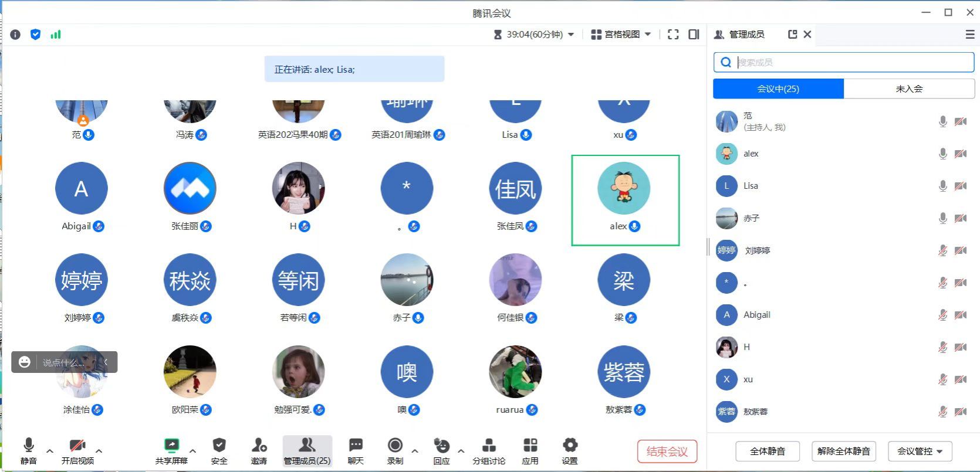This screenshot has width=980, height=472.
Task: Toggle alex's microphone in member list
Action: coord(942,154)
